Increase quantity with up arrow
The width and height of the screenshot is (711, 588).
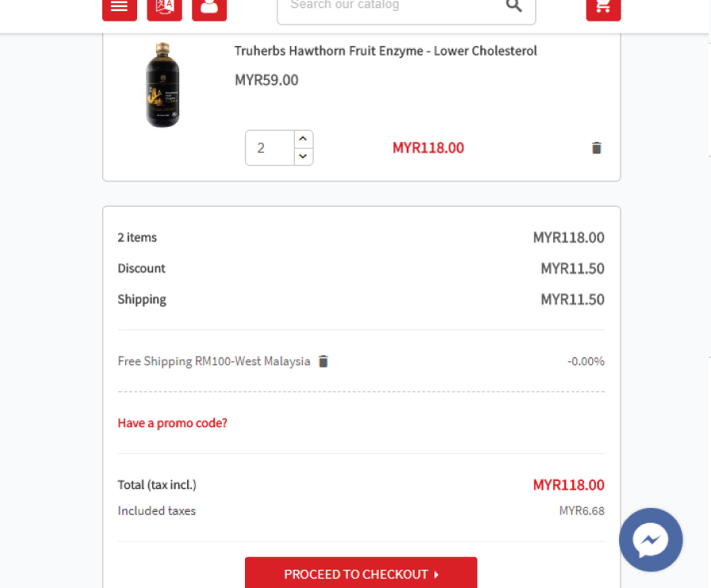tap(304, 139)
